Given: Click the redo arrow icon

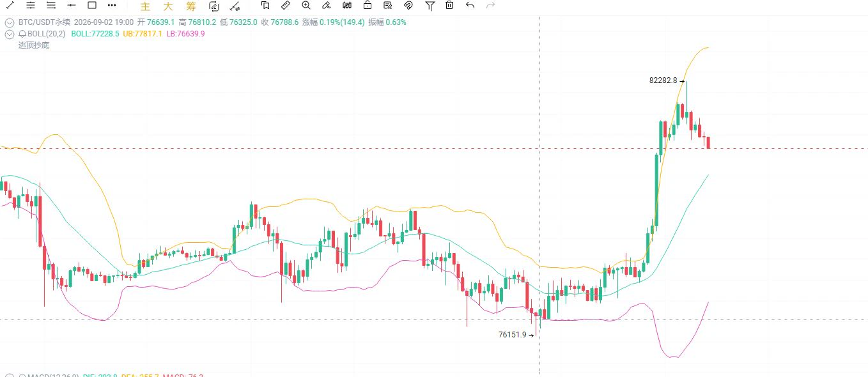Looking at the screenshot, I should pyautogui.click(x=491, y=5).
